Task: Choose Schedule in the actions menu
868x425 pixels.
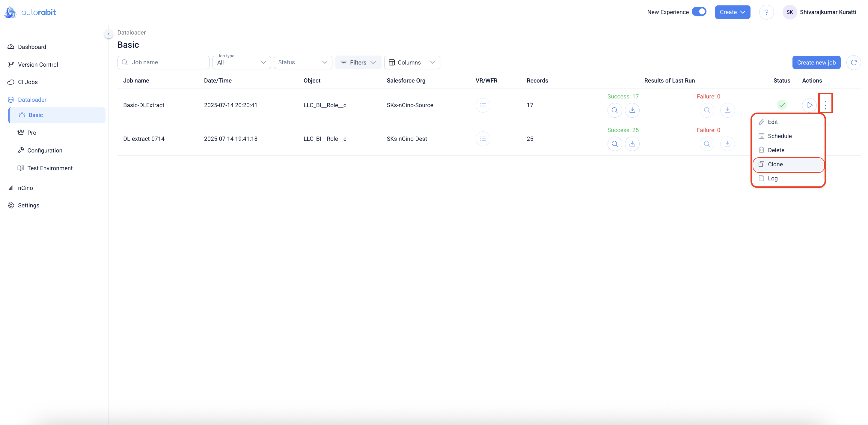Action: (x=779, y=136)
